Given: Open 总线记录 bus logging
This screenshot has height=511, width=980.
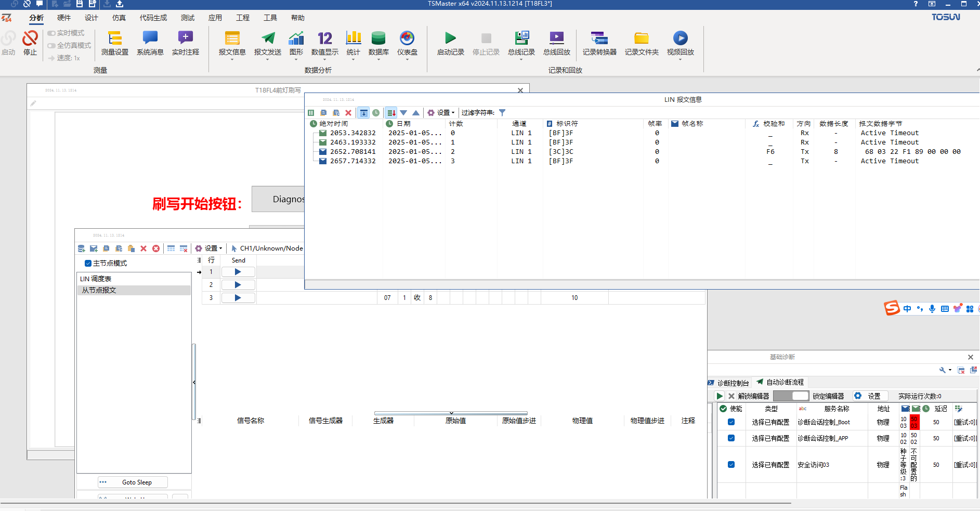Looking at the screenshot, I should [x=521, y=43].
